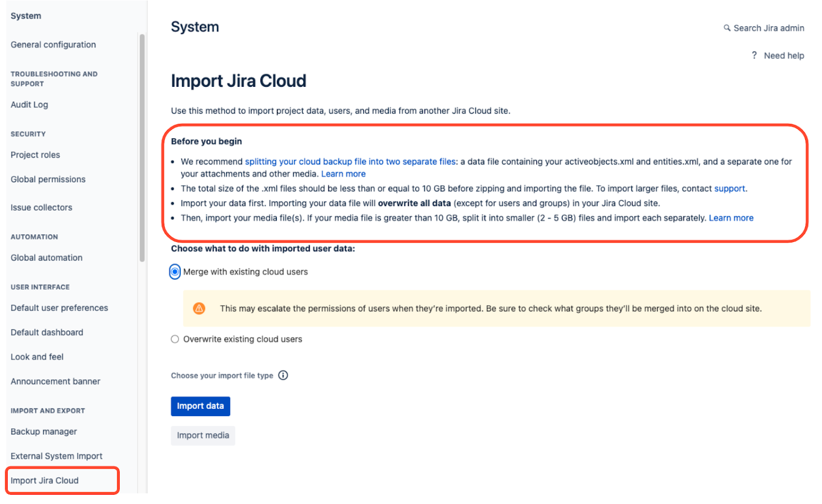This screenshot has width=822, height=504.
Task: Click the System header in the sidebar
Action: 26,16
